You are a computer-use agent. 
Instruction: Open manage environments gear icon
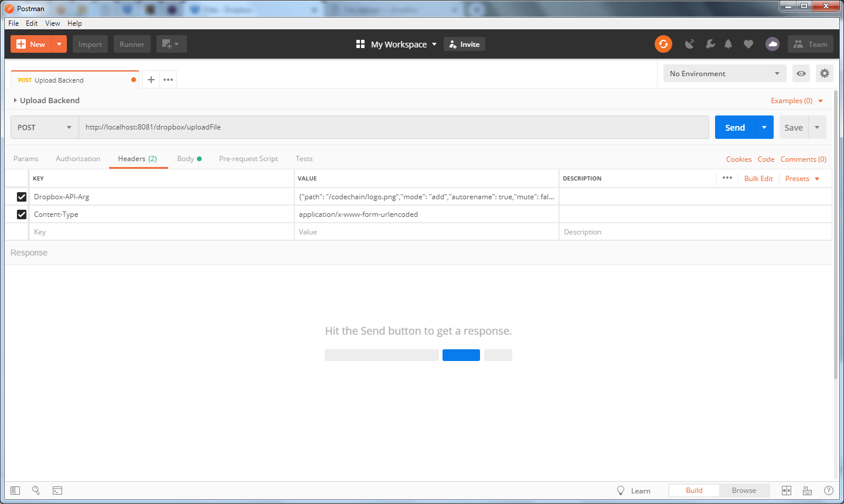coord(825,73)
